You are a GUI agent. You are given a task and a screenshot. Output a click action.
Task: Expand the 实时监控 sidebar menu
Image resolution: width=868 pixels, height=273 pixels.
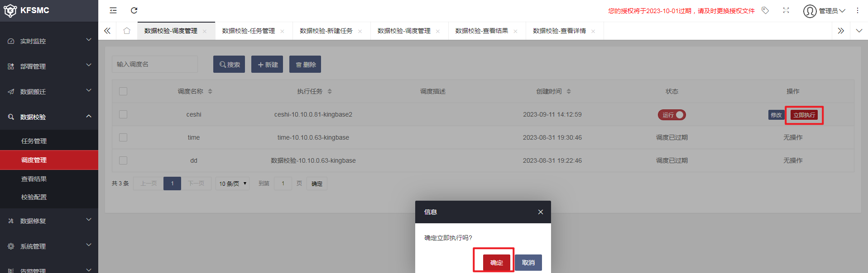point(49,41)
